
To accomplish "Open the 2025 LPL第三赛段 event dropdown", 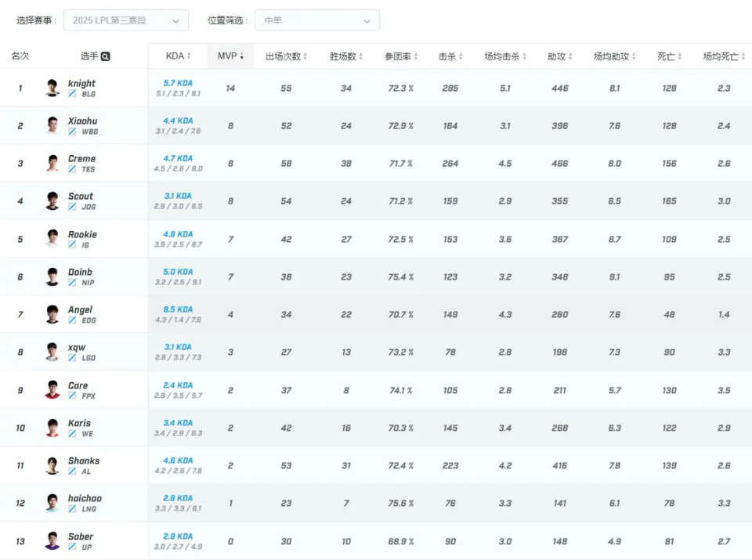I will tap(125, 20).
